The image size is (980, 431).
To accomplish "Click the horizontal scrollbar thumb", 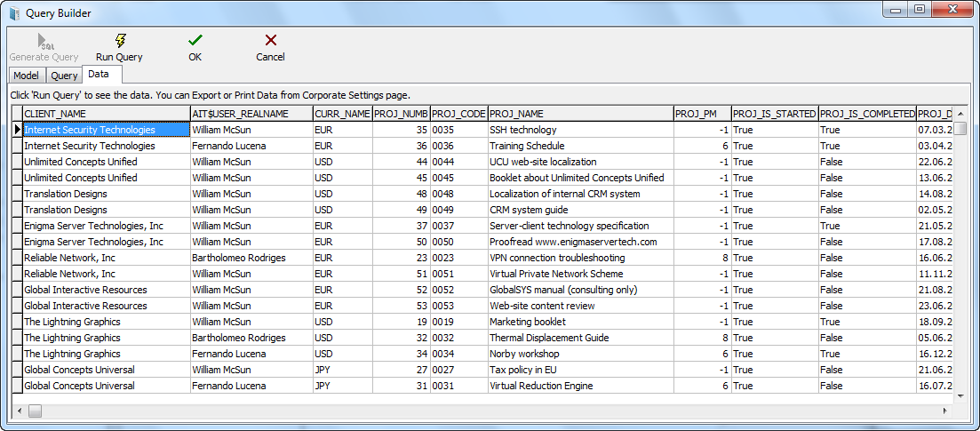I will click(35, 411).
